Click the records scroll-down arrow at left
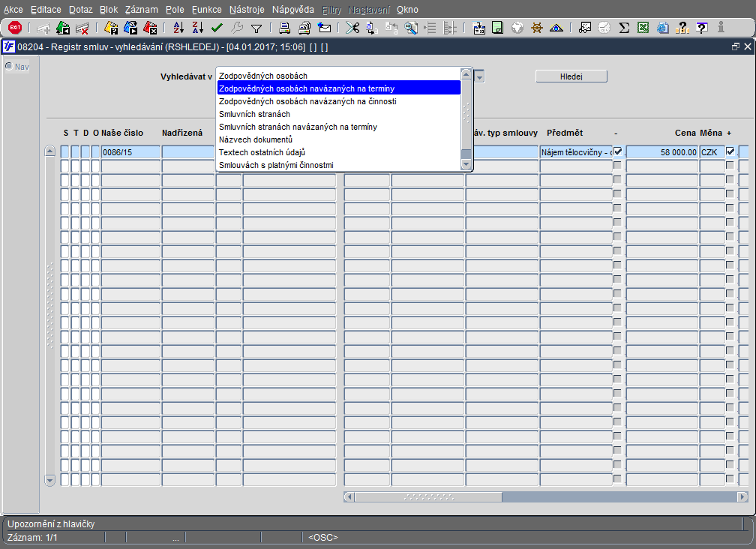The image size is (756, 549). coord(49,480)
